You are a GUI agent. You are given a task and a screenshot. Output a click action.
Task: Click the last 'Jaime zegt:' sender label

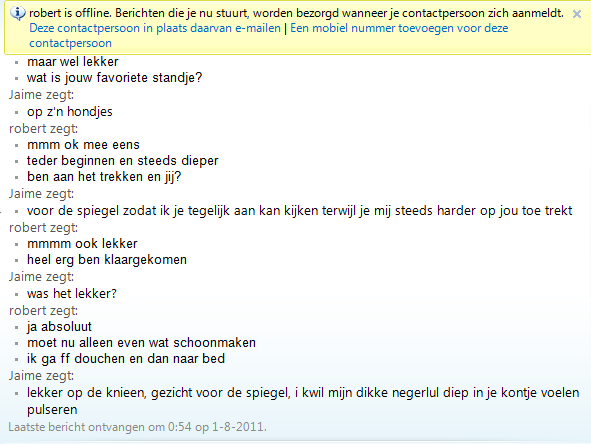(41, 376)
